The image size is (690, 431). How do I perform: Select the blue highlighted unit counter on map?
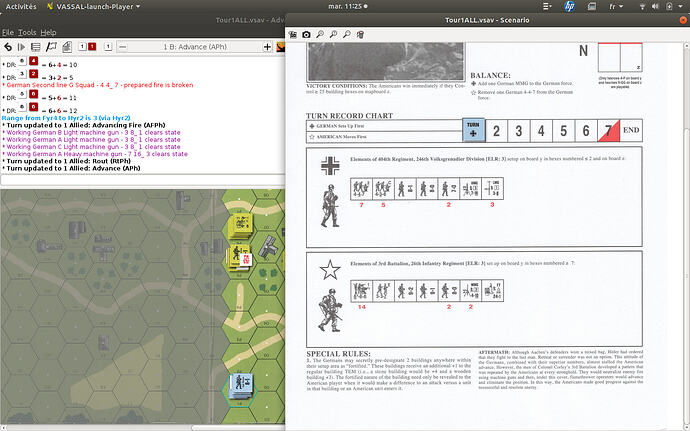(x=241, y=385)
